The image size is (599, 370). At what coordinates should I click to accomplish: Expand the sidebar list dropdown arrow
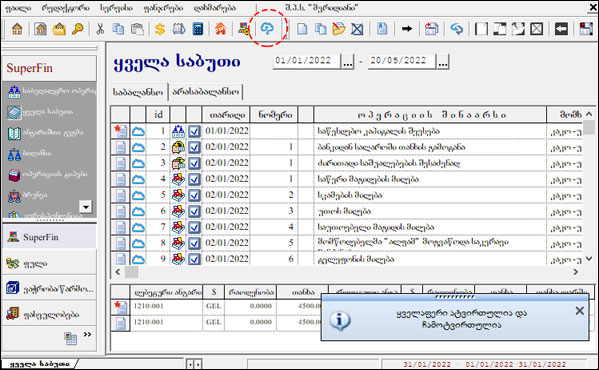(x=86, y=207)
